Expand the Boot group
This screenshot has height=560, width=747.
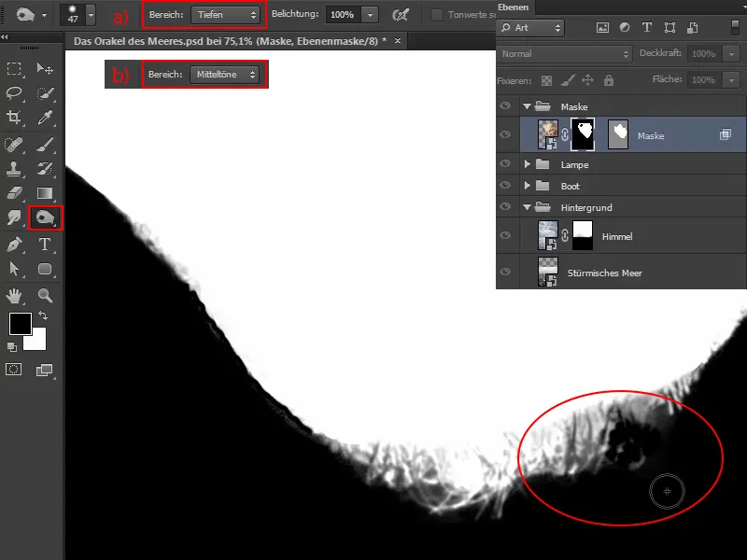[527, 185]
